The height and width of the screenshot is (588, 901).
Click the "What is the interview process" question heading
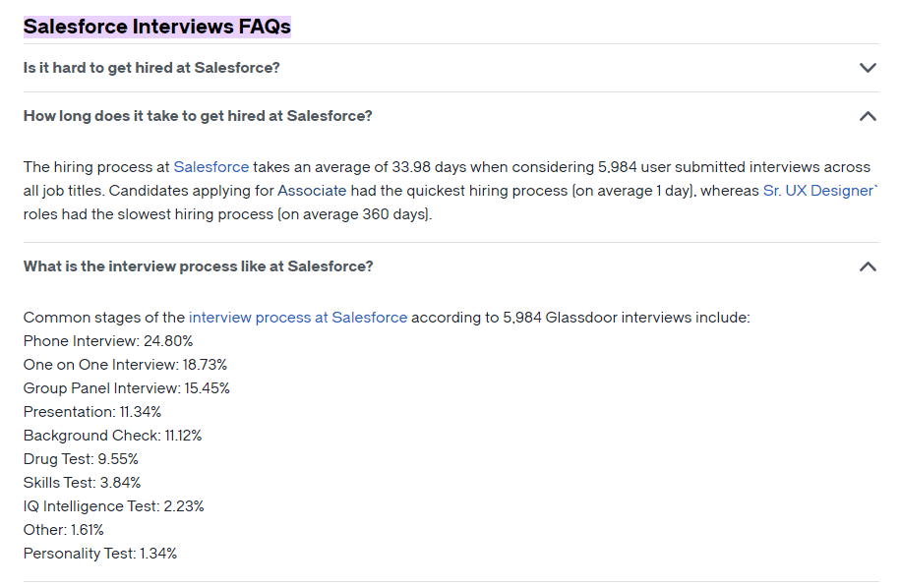tap(198, 266)
